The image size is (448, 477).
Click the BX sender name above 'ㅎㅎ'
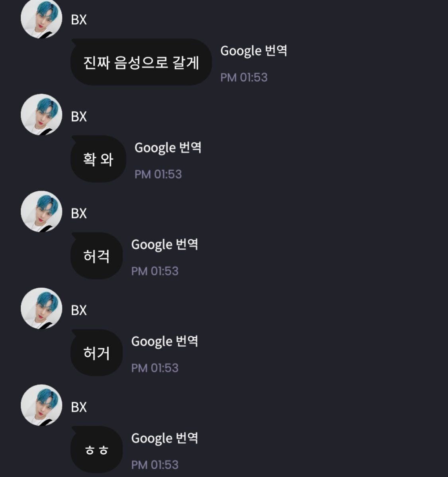[79, 407]
